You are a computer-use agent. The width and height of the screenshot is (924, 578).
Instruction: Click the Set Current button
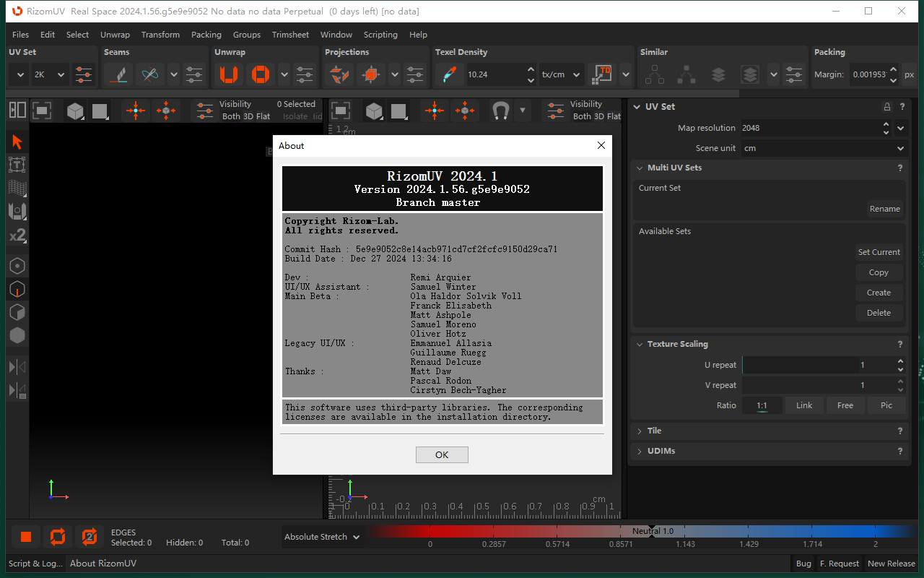(x=879, y=252)
